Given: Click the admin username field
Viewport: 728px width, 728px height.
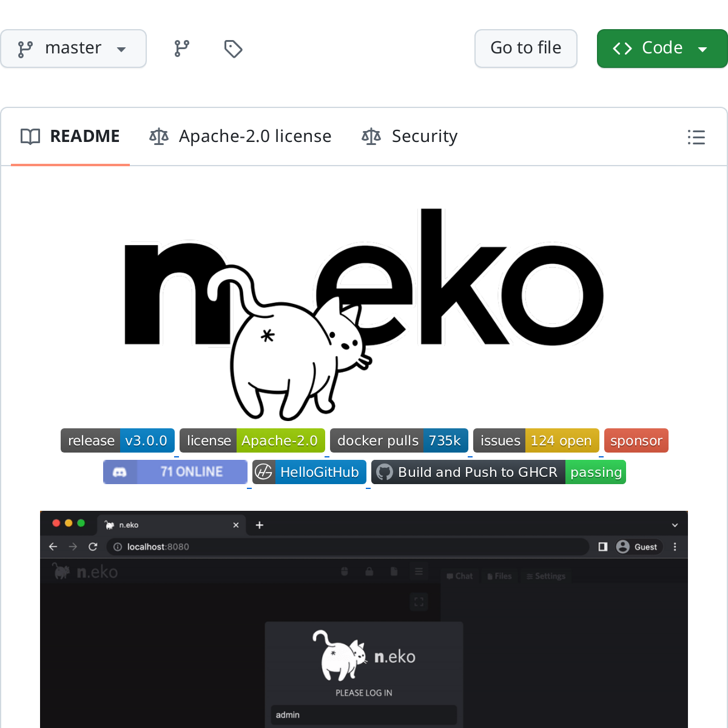Looking at the screenshot, I should click(364, 715).
